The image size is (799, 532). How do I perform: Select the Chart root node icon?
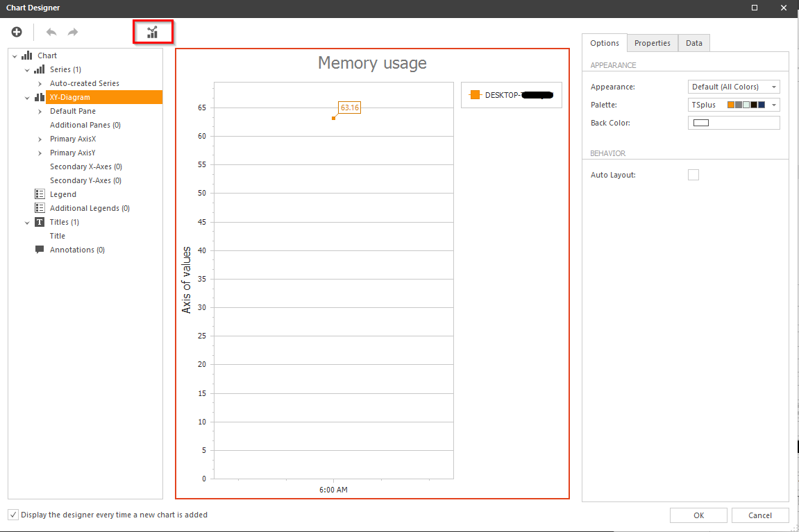pos(26,55)
